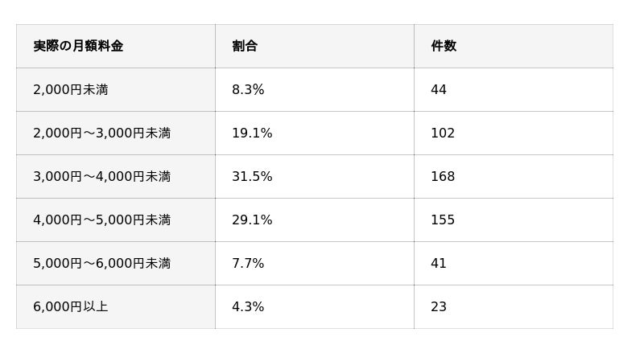Click the 4,000円～5,000円未満 row label

102,220
